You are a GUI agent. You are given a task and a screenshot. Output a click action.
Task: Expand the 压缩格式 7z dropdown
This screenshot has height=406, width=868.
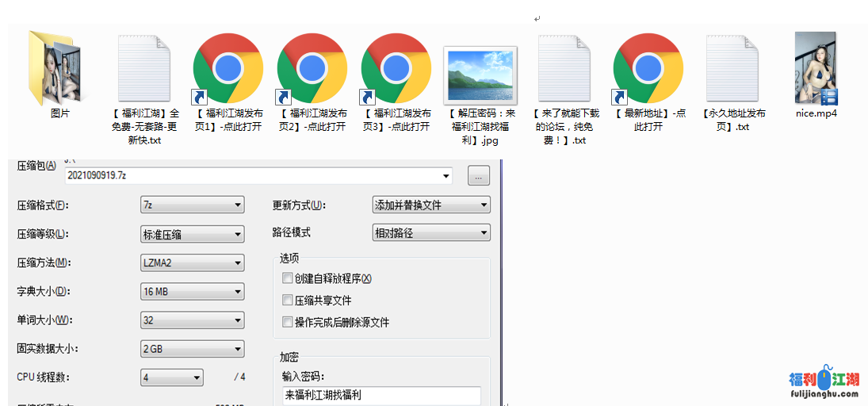click(192, 205)
